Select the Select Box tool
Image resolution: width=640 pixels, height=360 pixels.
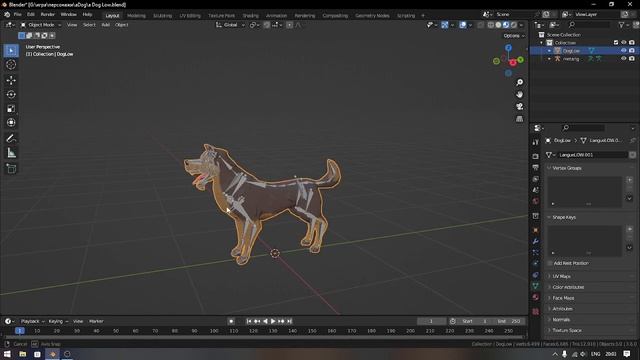[x=11, y=51]
